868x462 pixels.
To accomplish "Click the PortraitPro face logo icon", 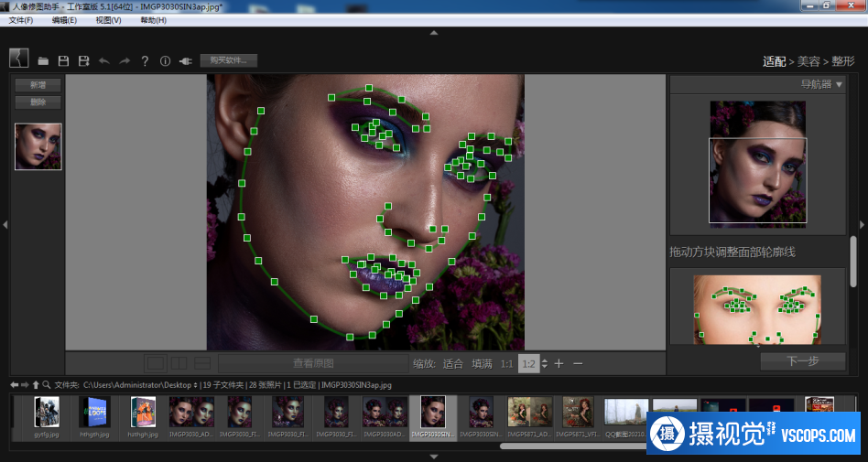I will coord(19,59).
